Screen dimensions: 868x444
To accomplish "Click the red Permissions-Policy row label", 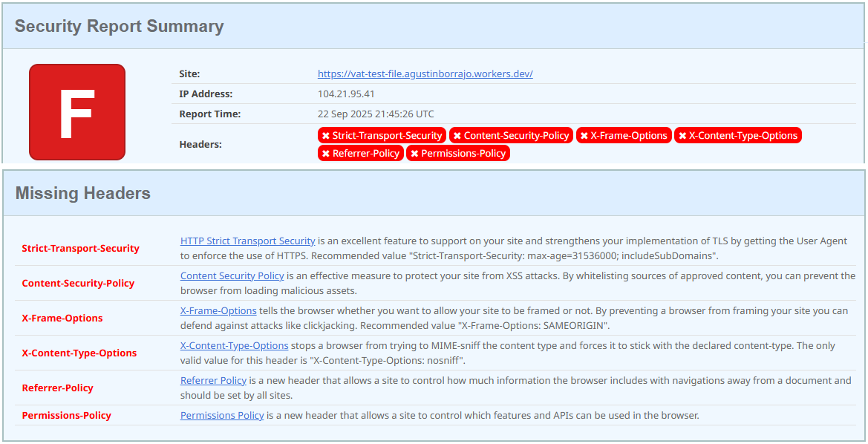I will tap(66, 416).
